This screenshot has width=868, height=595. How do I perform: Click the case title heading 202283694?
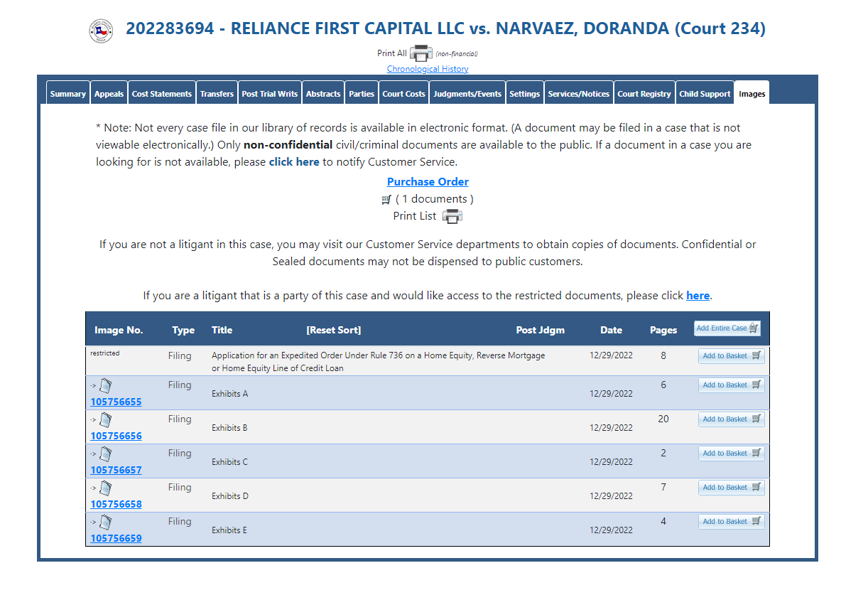tap(445, 29)
